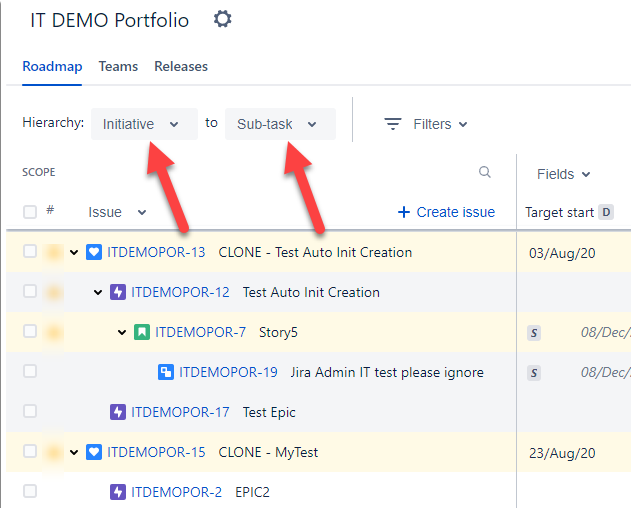Click summary 'Test Auto Init Creation' of ITDEMOPOR-12
Image resolution: width=631 pixels, height=508 pixels.
pos(311,292)
